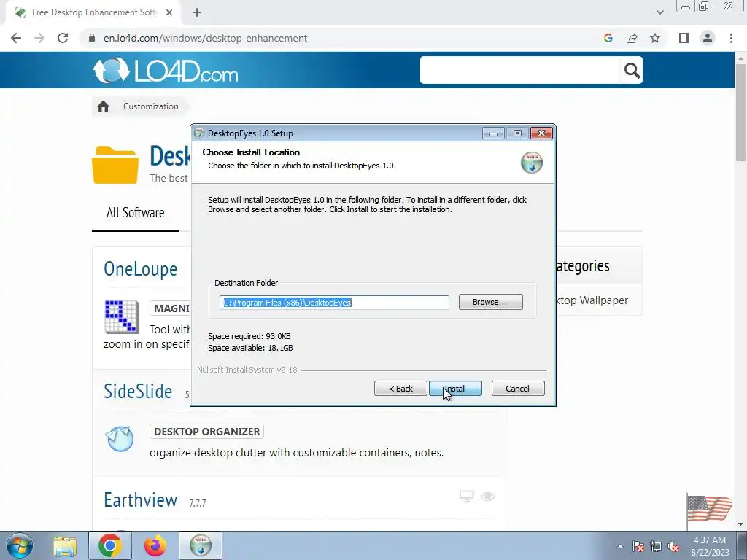Click the OneLoupe grid app icon
The height and width of the screenshot is (560, 747).
(122, 316)
